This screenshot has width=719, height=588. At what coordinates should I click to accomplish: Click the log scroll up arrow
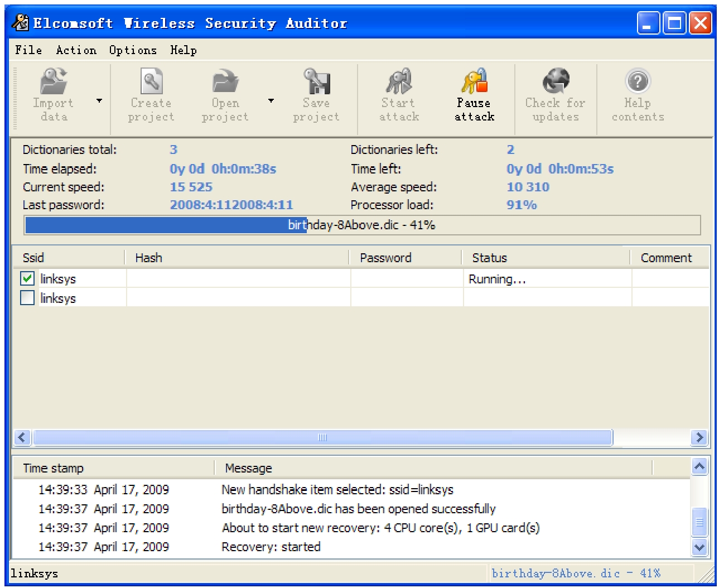(x=699, y=466)
